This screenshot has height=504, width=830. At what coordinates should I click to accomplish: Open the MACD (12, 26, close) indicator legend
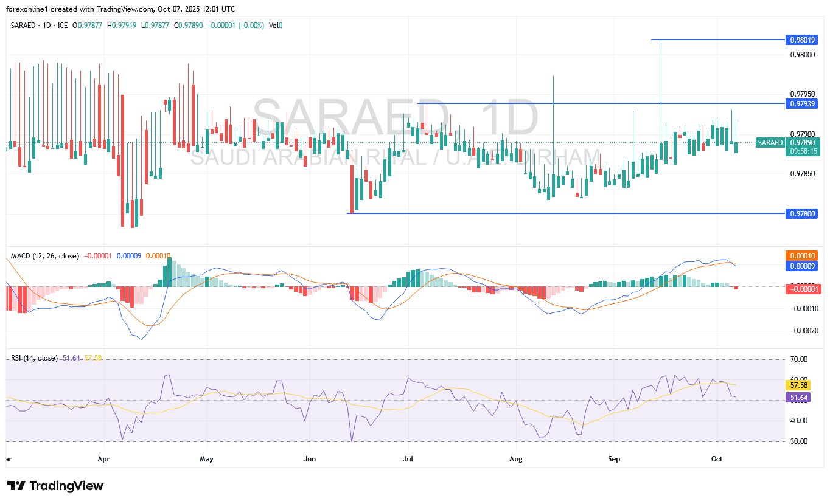coord(45,257)
